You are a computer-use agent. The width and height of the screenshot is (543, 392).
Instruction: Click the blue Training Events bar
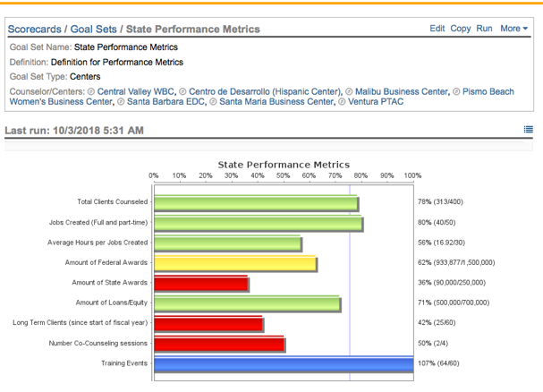click(x=283, y=364)
